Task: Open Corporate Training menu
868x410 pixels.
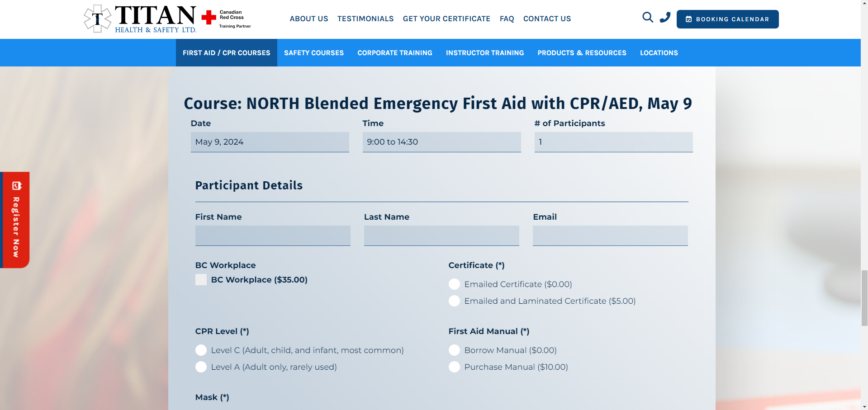Action: (395, 53)
